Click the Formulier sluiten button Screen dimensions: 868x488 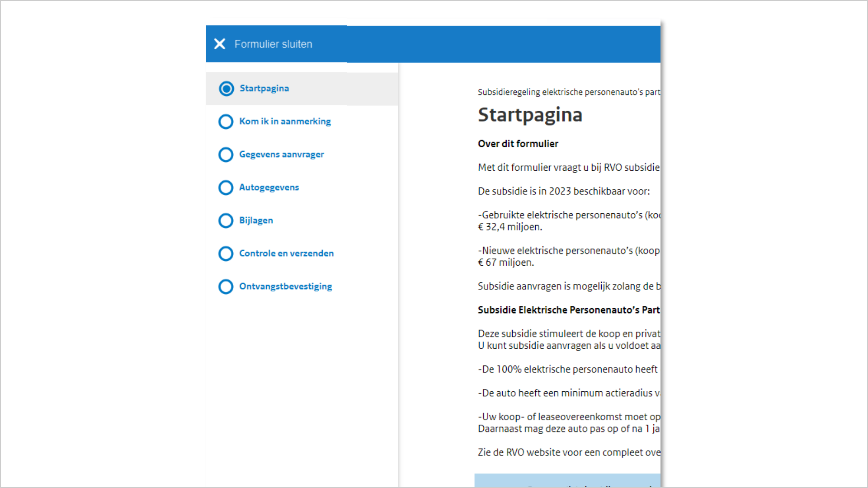click(x=264, y=44)
